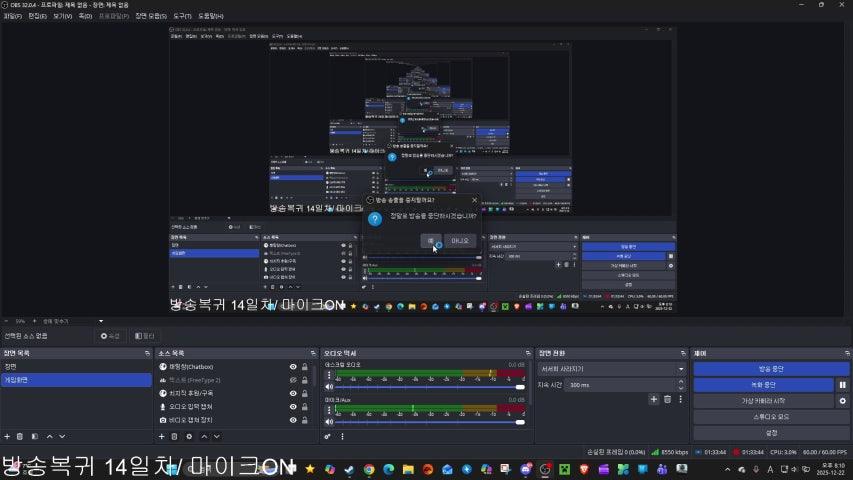Pause the recording
This screenshot has width=853, height=480.
pyautogui.click(x=843, y=385)
